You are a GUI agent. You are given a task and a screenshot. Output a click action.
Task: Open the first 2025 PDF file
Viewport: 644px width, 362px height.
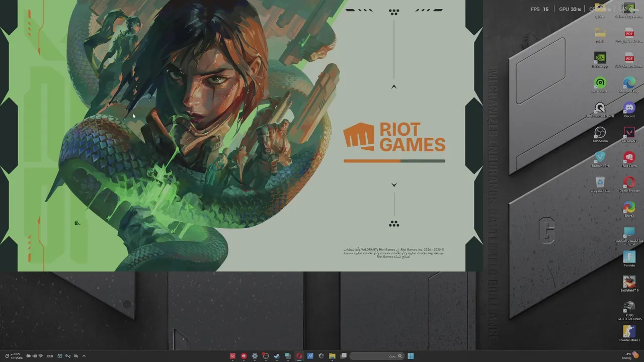(629, 35)
